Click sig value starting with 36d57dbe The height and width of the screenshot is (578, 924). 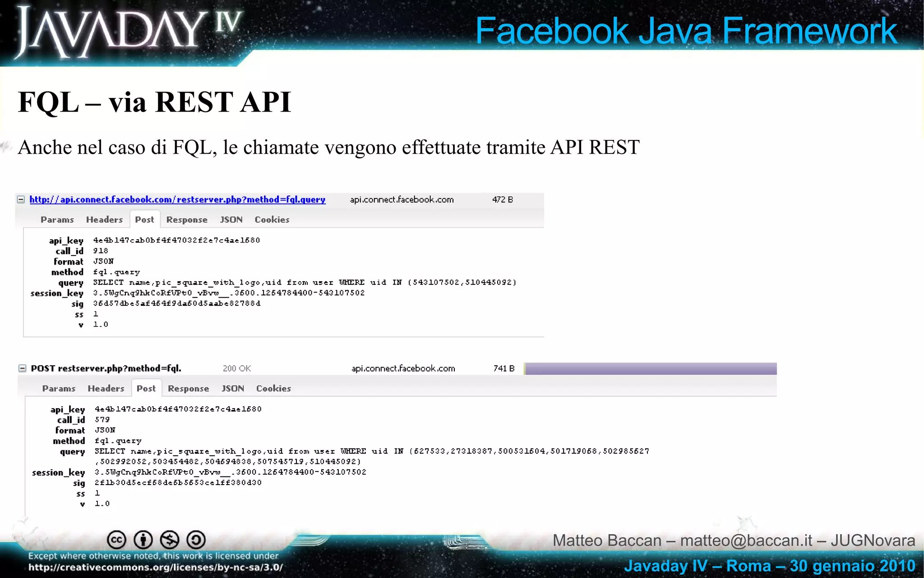coord(177,303)
